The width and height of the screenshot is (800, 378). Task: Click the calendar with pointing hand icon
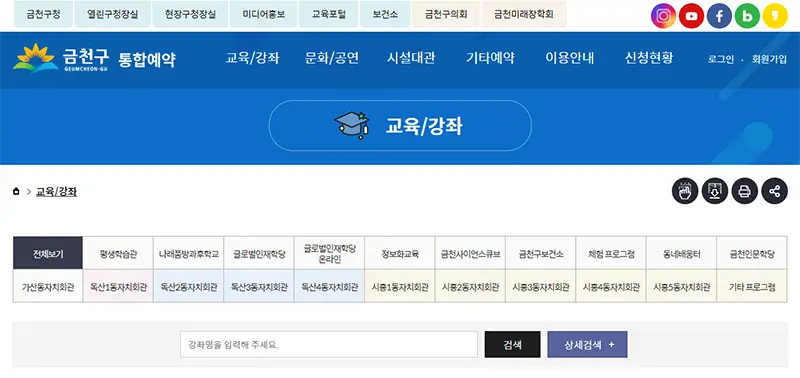pyautogui.click(x=685, y=191)
